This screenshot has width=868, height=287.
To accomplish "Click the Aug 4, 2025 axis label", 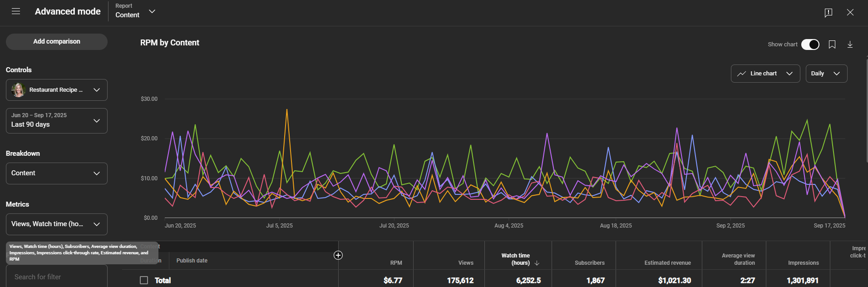I will [x=508, y=226].
